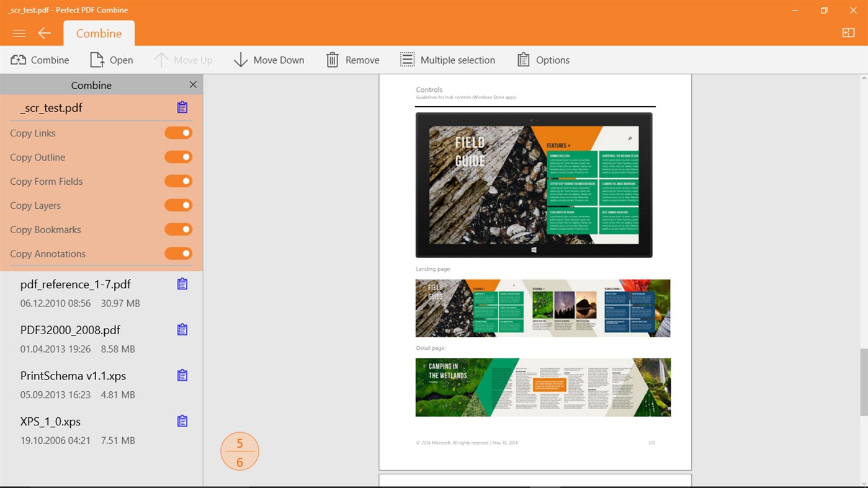The width and height of the screenshot is (868, 488).
Task: Open the hamburger menu
Action: point(19,33)
